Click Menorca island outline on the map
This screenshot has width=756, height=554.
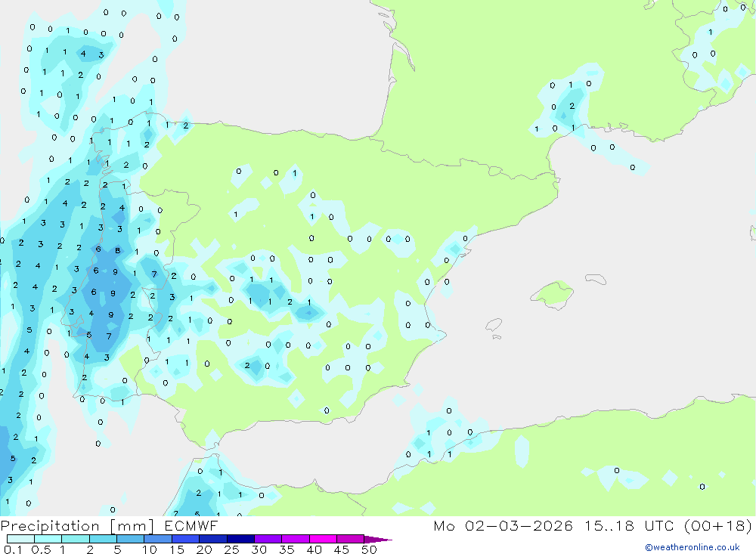point(596,279)
